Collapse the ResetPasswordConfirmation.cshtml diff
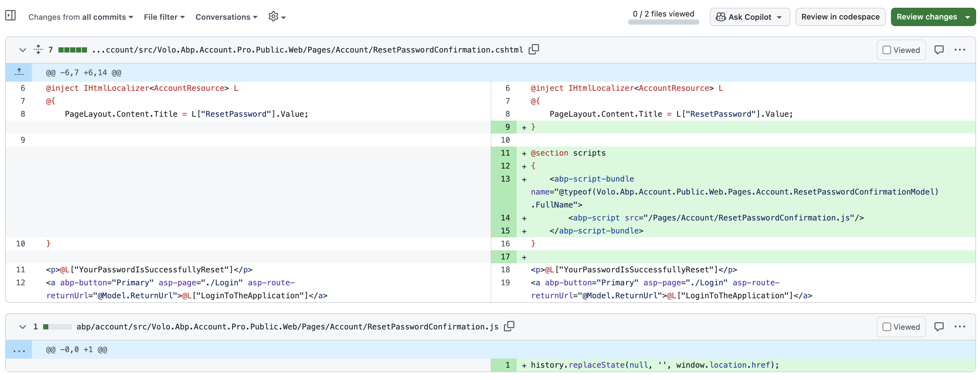The width and height of the screenshot is (980, 380). pos(22,50)
